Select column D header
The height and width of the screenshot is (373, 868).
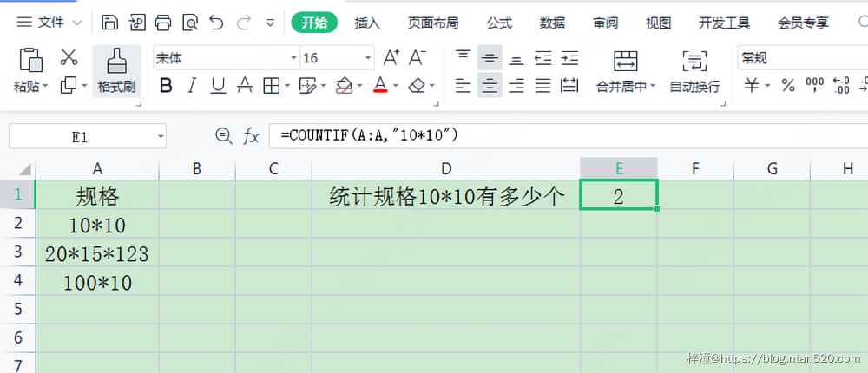pos(446,169)
